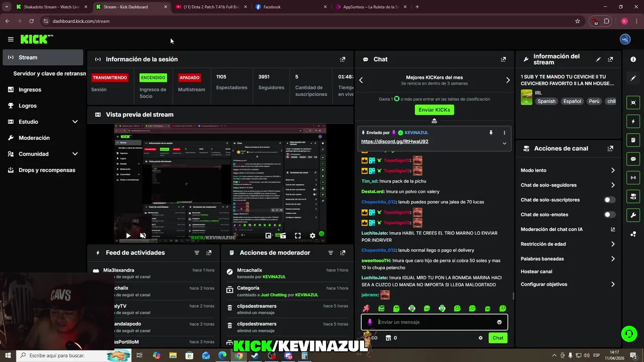Open the Kick shop icon below chat
This screenshot has height=362, width=644.
point(388,338)
